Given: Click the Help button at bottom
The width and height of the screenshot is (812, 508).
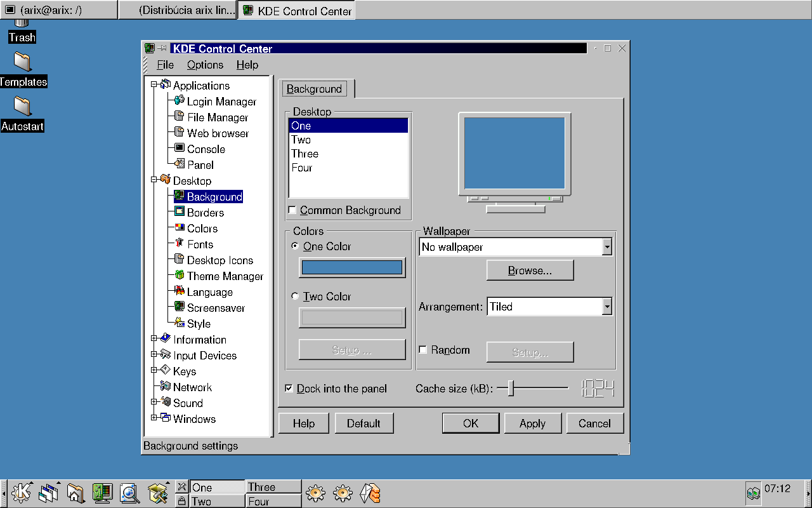Looking at the screenshot, I should (x=304, y=424).
